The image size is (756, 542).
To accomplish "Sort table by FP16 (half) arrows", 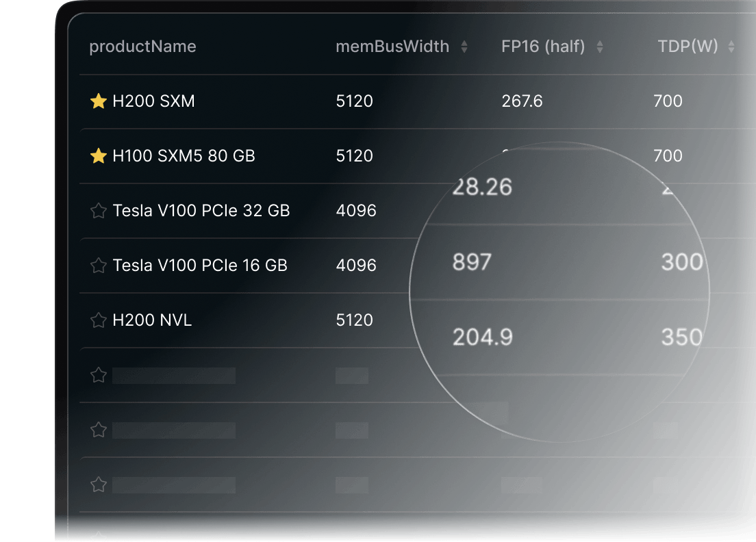I will click(600, 47).
